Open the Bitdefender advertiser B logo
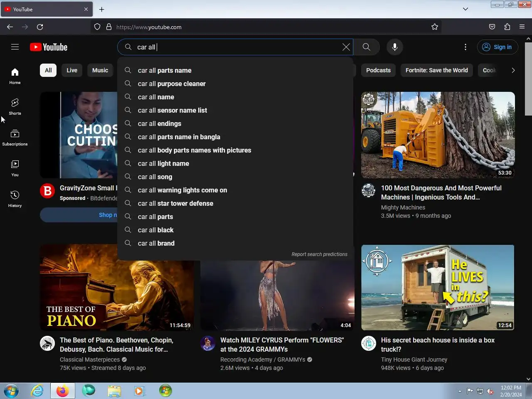This screenshot has width=532, height=399. (x=47, y=191)
